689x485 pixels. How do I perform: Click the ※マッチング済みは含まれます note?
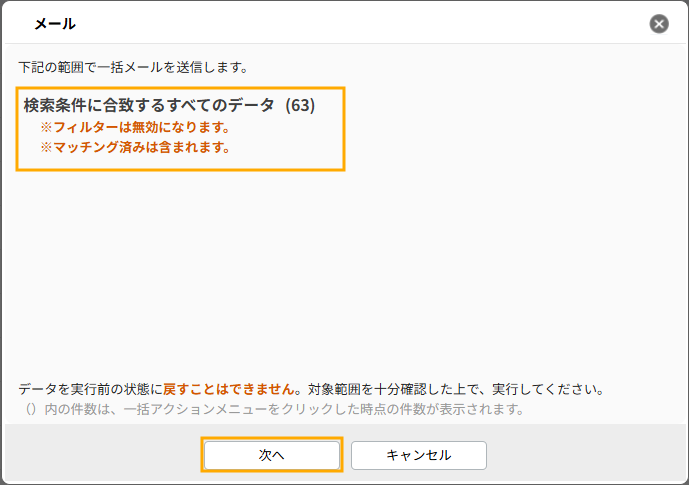coord(135,148)
